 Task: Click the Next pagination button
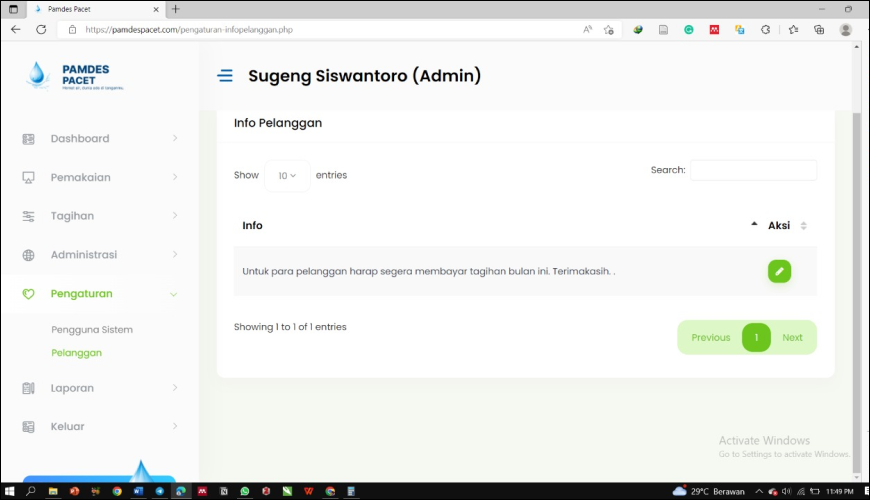(x=792, y=338)
